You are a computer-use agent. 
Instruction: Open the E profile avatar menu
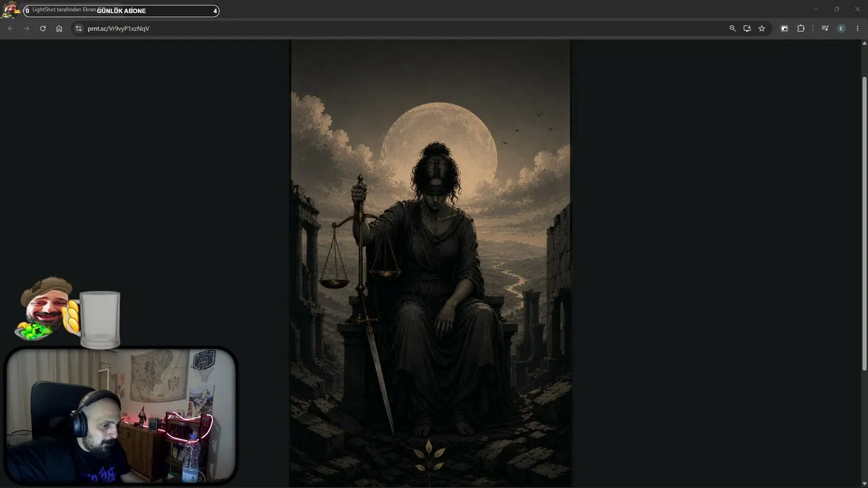(x=842, y=28)
